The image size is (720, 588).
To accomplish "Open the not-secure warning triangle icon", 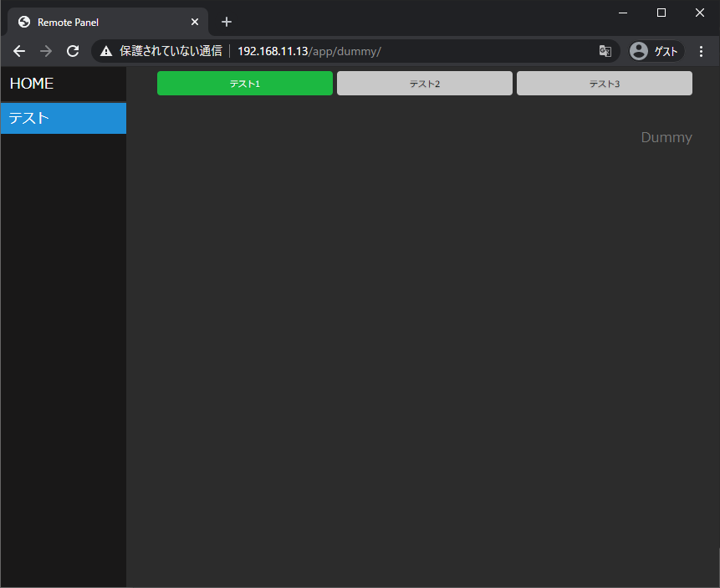I will pos(106,51).
